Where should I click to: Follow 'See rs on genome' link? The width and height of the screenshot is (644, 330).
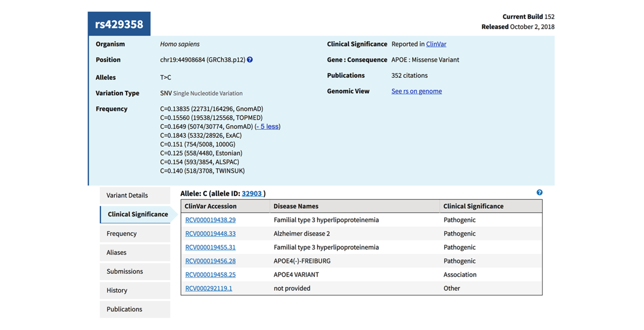coord(416,91)
